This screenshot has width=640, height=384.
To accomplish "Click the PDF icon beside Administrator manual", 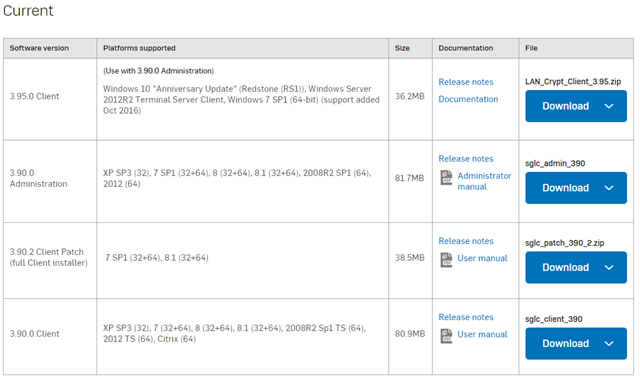I will (x=447, y=178).
